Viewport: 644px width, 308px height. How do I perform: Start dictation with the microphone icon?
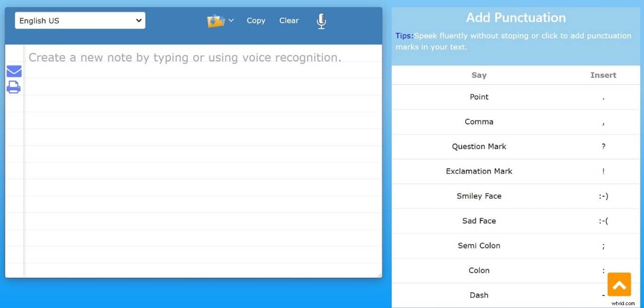[x=321, y=21]
